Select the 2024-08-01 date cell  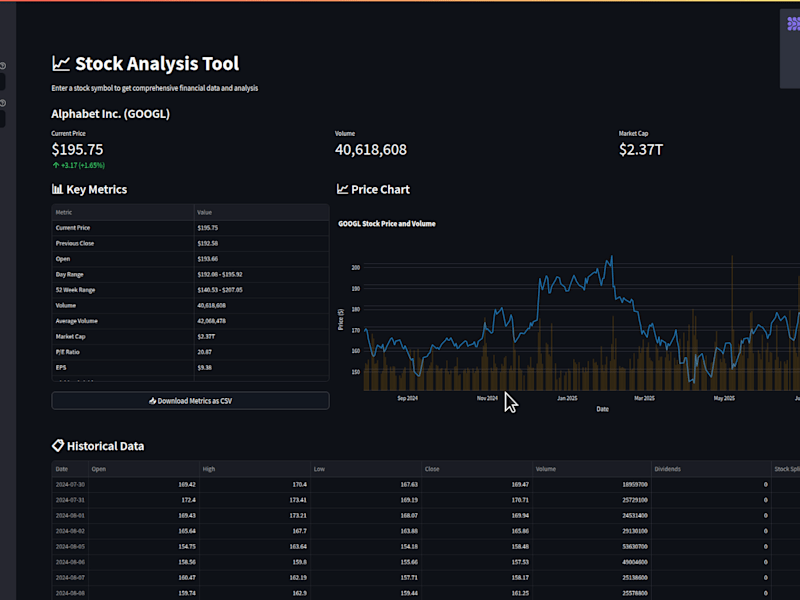[x=70, y=516]
